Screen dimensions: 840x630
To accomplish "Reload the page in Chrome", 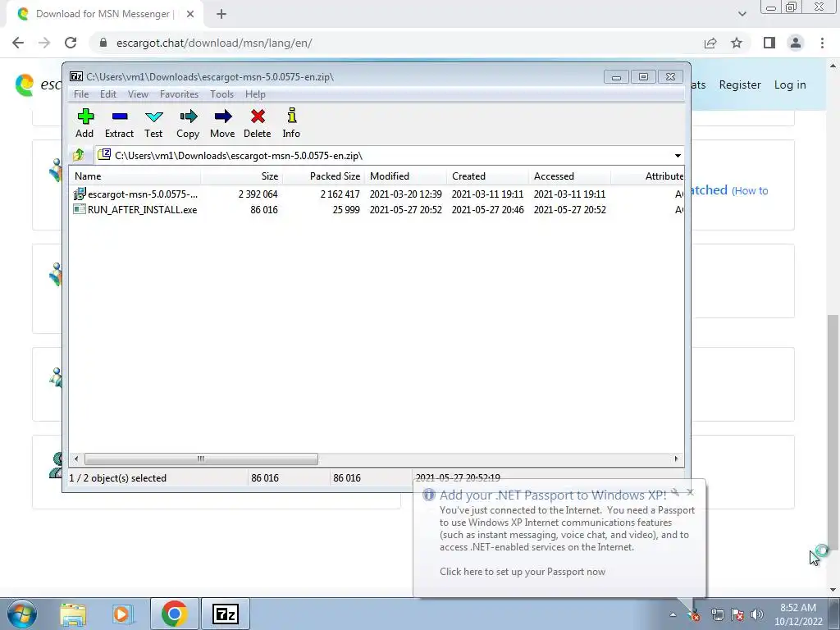I will (71, 43).
